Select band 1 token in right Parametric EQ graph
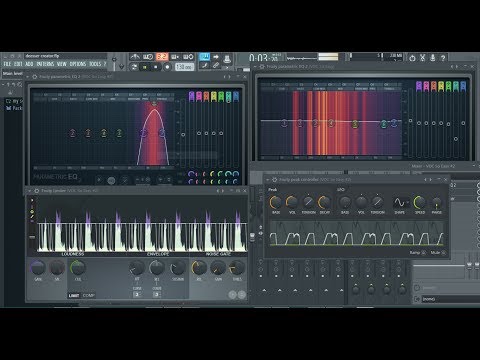Image resolution: width=480 pixels, height=360 pixels. [284, 123]
